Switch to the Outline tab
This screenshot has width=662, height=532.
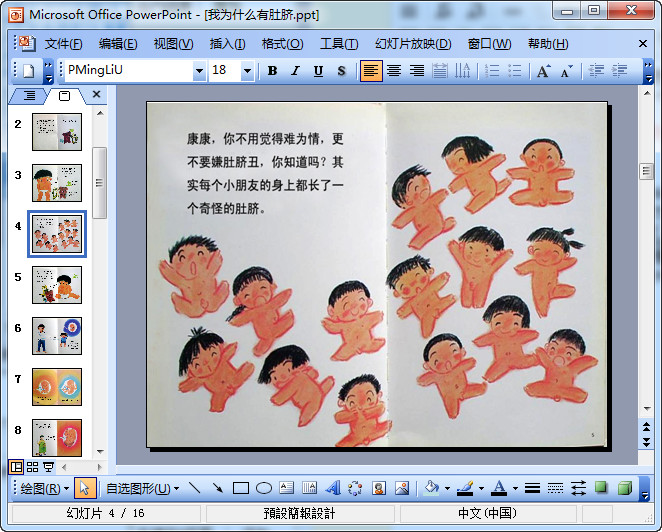pos(29,96)
